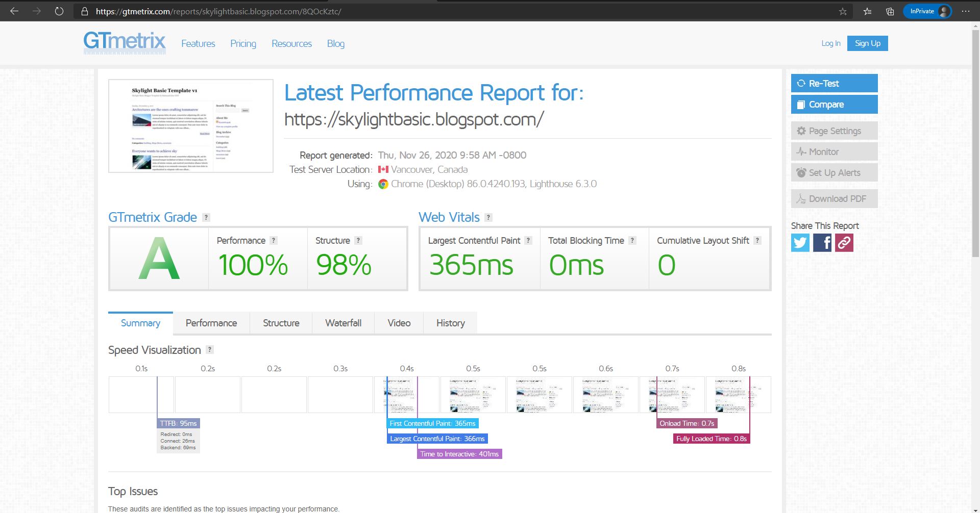980x513 pixels.
Task: Click Download PDF button
Action: (x=835, y=198)
